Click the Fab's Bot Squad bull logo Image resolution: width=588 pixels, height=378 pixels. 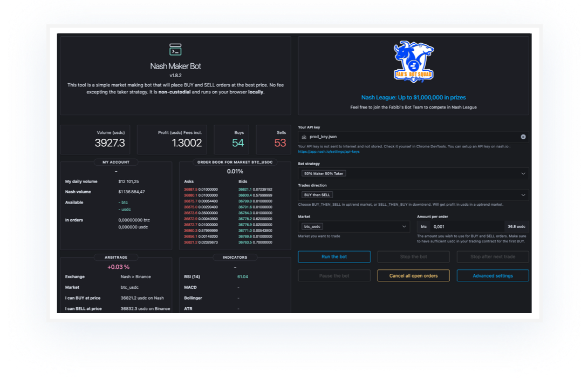click(x=413, y=62)
